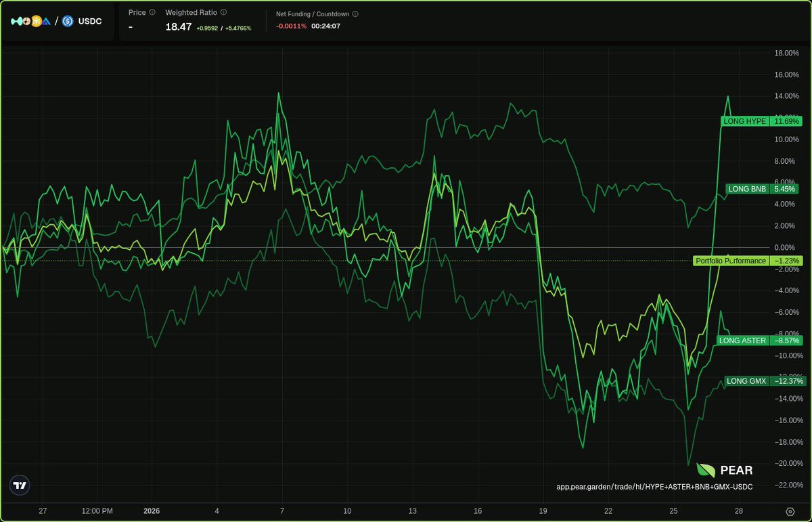Click the 14.00% price axis label
Image resolution: width=812 pixels, height=522 pixels.
pos(786,96)
